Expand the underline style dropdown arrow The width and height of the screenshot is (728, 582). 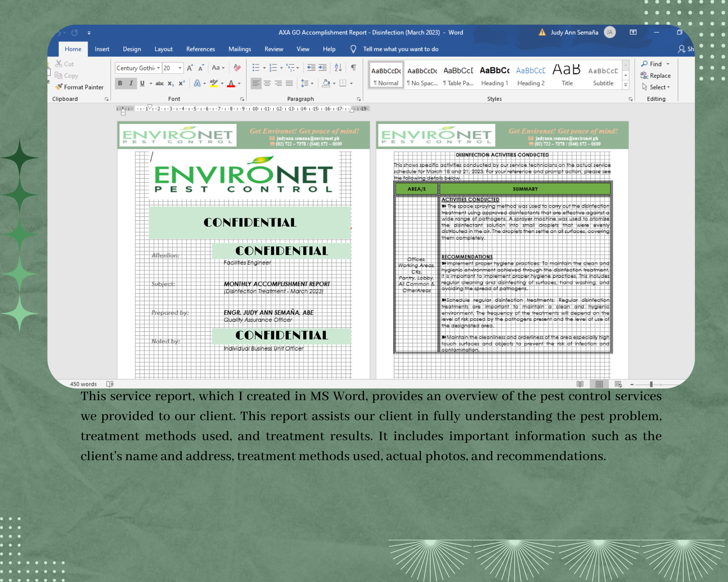point(151,83)
